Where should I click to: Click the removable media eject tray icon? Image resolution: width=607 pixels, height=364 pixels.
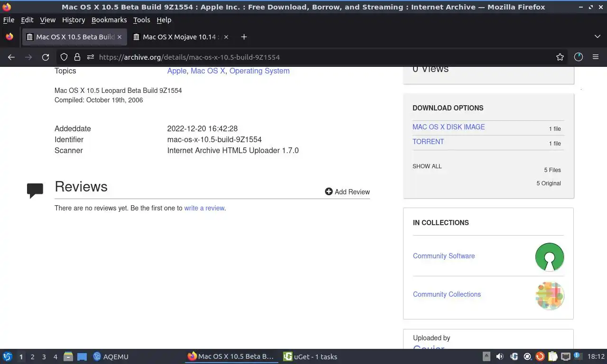(x=487, y=356)
